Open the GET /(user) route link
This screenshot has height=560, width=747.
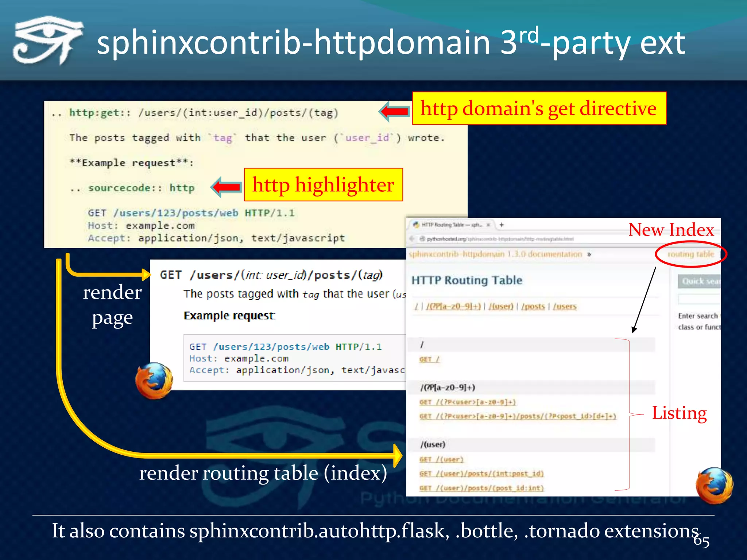pos(441,459)
